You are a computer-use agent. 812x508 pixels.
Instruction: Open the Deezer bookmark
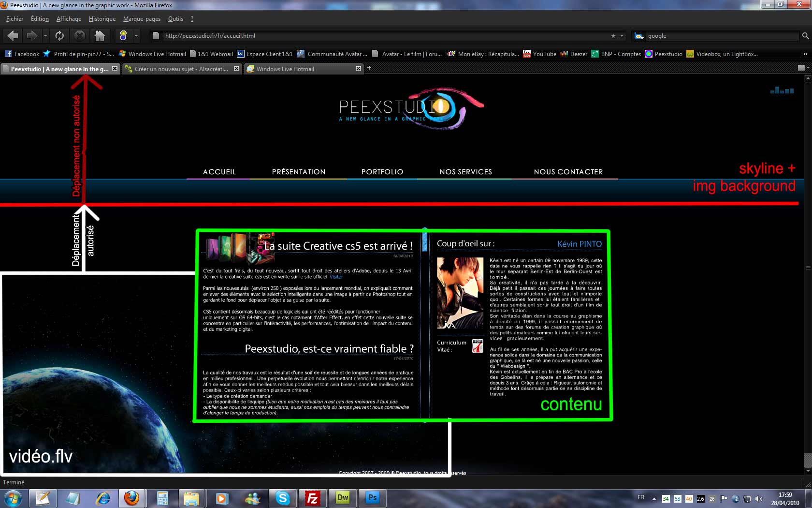pos(574,54)
